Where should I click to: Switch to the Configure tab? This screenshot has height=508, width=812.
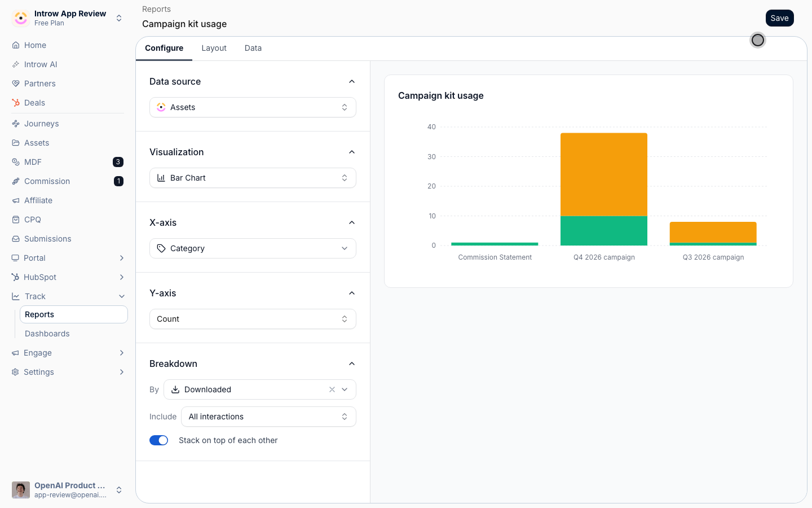point(164,48)
